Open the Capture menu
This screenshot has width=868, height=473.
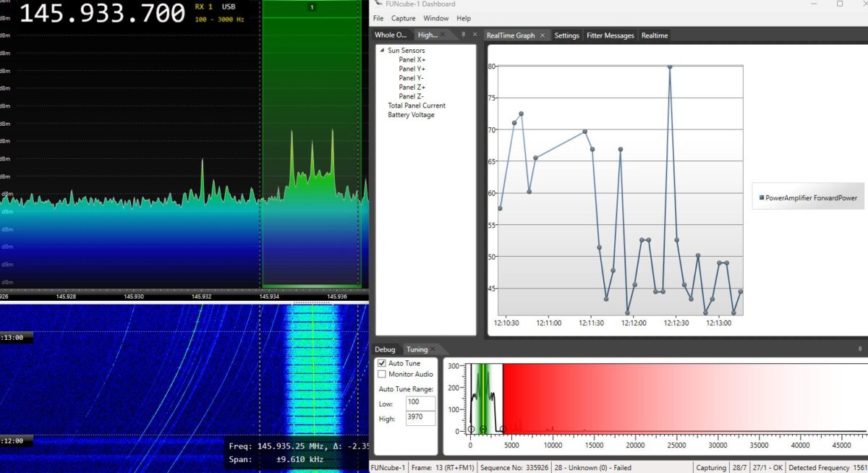coord(403,18)
